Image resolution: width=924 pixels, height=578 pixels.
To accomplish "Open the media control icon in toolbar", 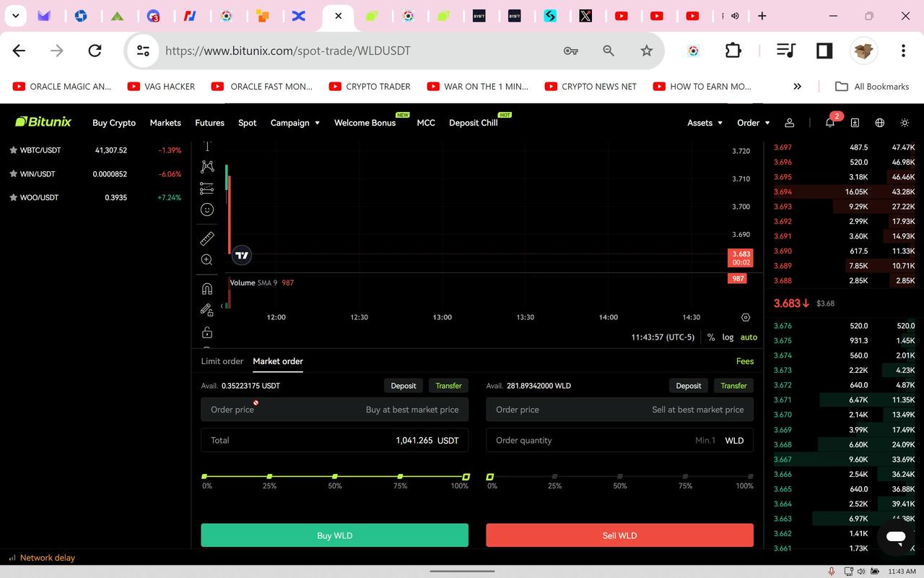I will click(x=785, y=51).
